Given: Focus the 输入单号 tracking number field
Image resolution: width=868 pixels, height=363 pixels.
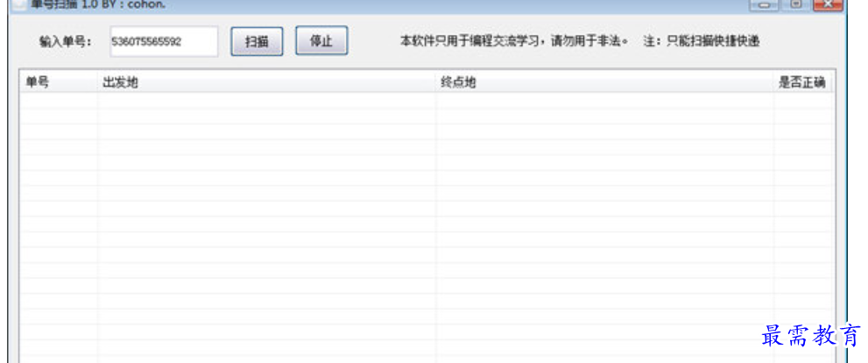Looking at the screenshot, I should click(x=164, y=41).
